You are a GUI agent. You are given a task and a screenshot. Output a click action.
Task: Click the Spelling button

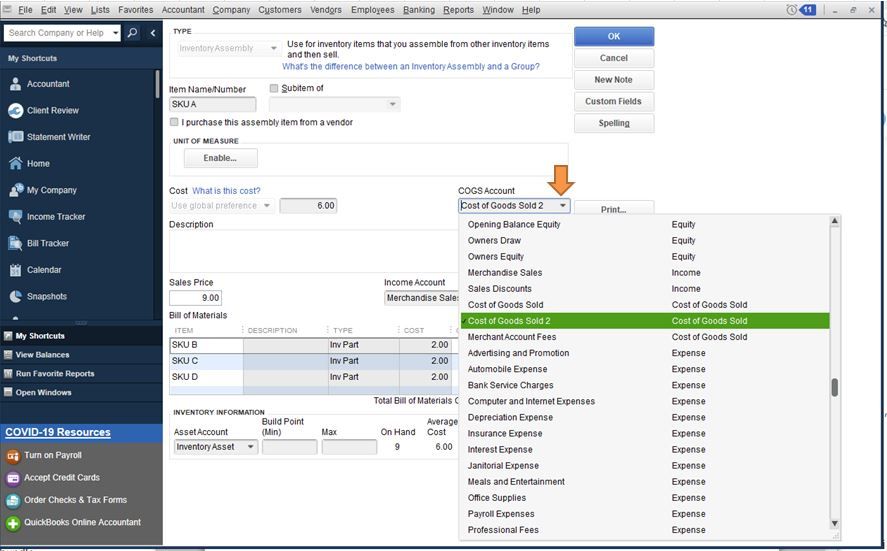coord(614,123)
